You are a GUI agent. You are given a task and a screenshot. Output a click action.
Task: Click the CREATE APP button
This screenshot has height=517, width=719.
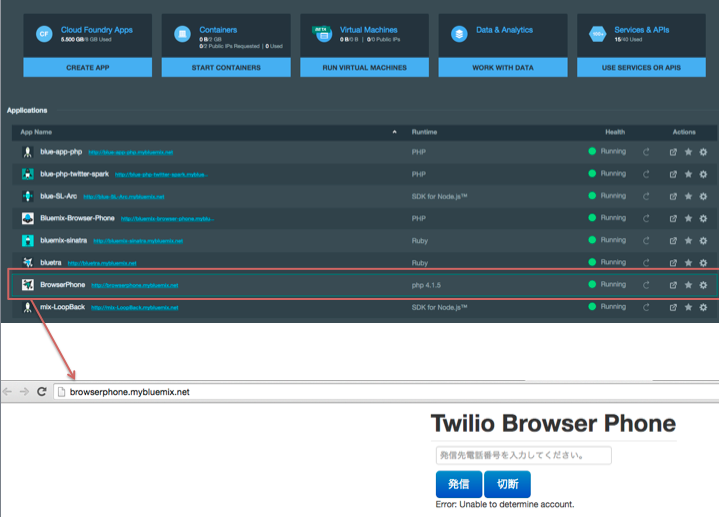tap(88, 67)
